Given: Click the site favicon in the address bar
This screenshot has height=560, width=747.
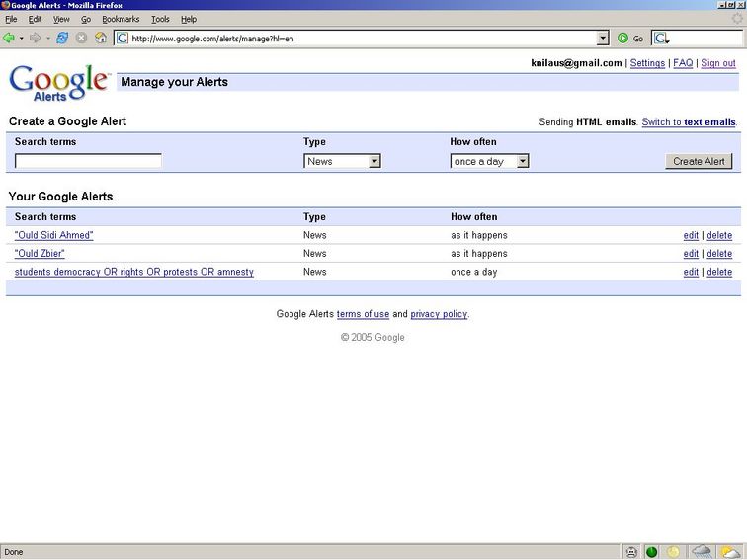Looking at the screenshot, I should point(123,39).
